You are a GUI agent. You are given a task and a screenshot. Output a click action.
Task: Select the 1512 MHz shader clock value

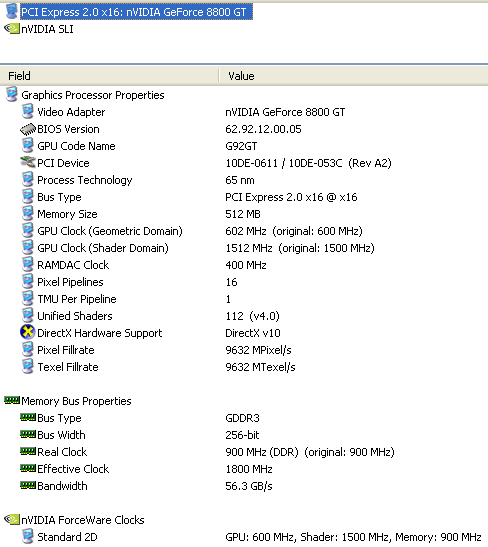300,248
